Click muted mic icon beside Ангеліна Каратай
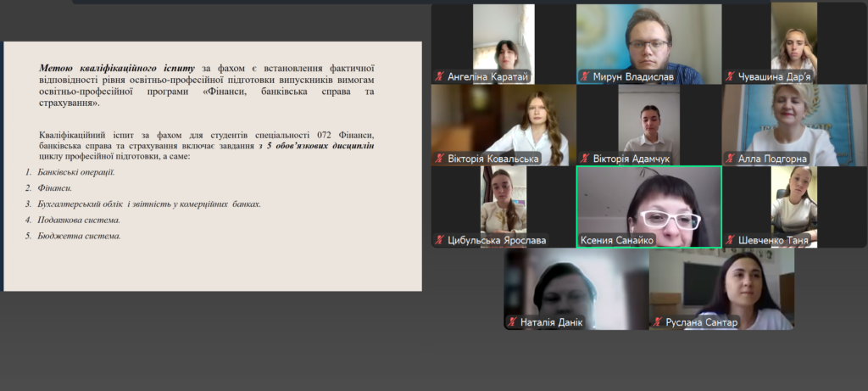Viewport: 868px width, 391px height. click(440, 76)
